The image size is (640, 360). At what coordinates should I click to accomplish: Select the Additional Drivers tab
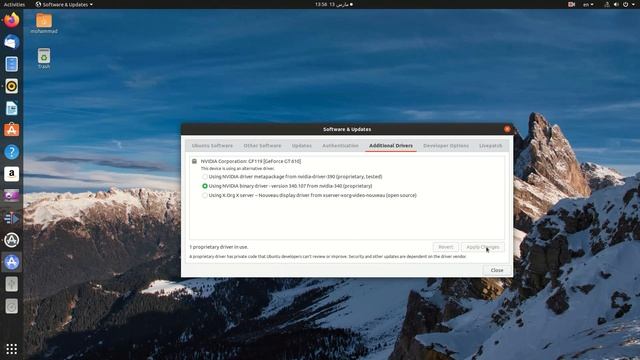point(391,146)
